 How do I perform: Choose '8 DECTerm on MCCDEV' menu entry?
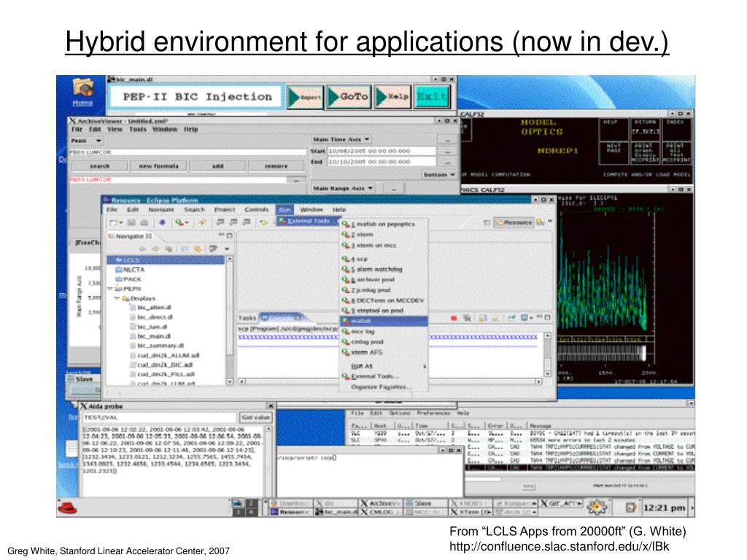384,300
